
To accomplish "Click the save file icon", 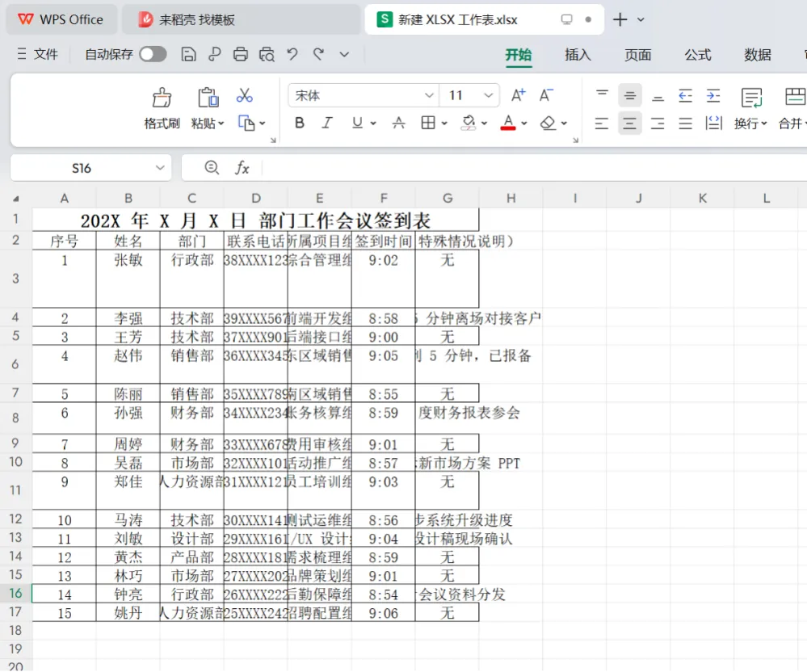I will (x=188, y=54).
